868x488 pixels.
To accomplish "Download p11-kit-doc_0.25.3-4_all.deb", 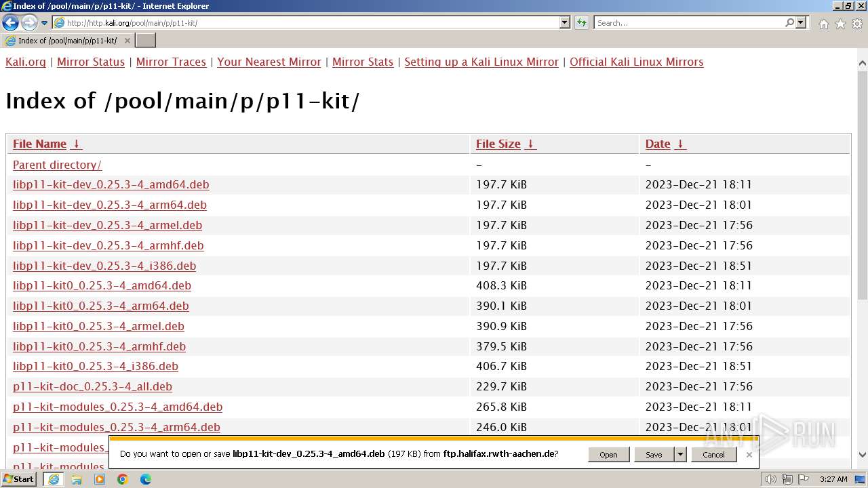I will pyautogui.click(x=92, y=386).
